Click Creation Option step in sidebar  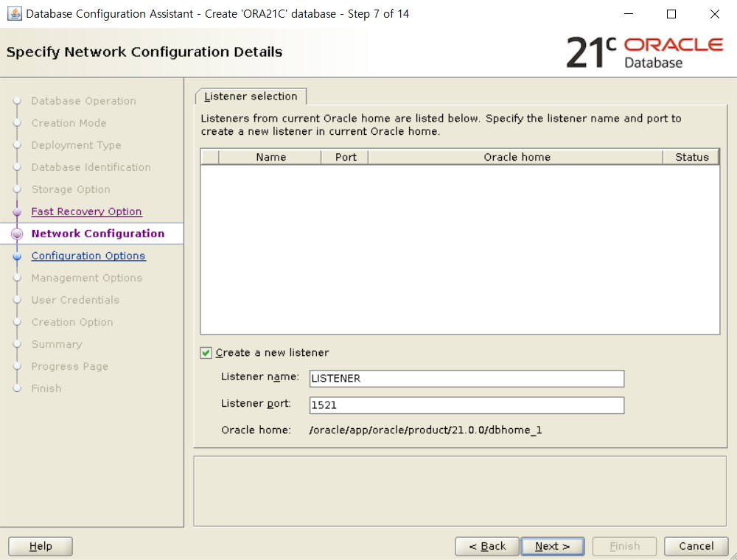click(72, 322)
